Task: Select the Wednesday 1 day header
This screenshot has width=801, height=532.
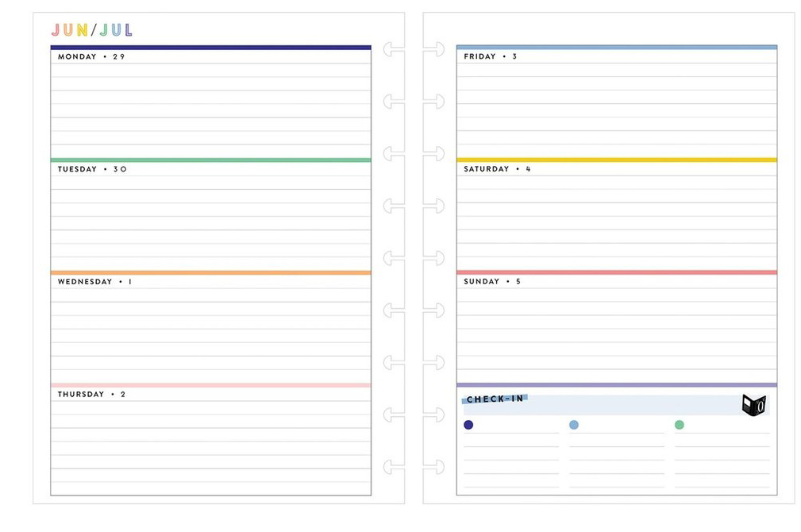Action: (x=95, y=282)
